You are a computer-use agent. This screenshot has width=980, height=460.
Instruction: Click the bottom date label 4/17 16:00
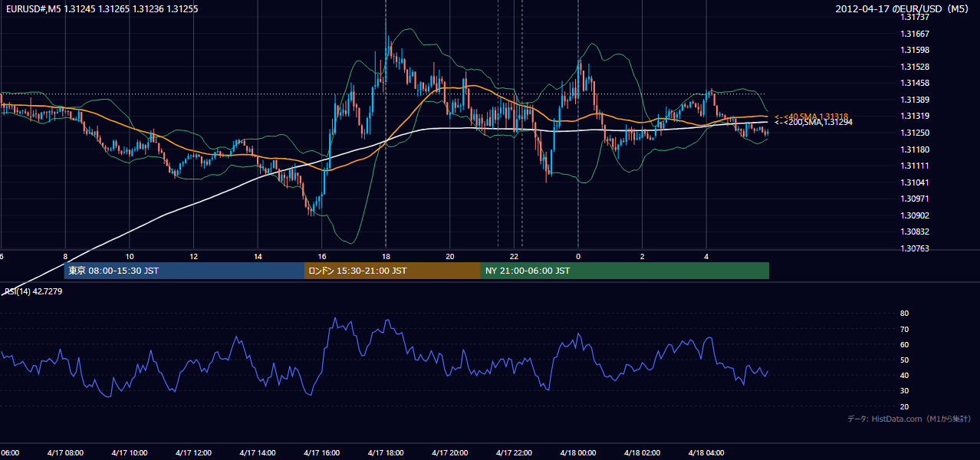[x=321, y=452]
